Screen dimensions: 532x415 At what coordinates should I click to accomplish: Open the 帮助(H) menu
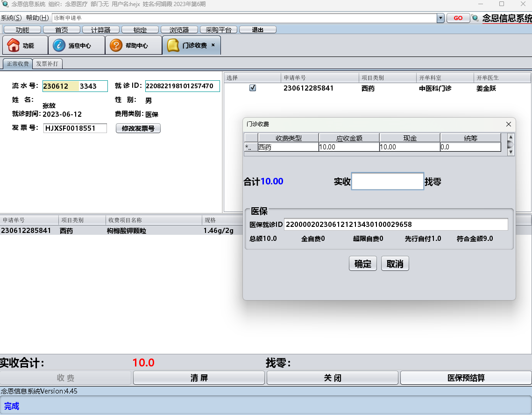[37, 18]
